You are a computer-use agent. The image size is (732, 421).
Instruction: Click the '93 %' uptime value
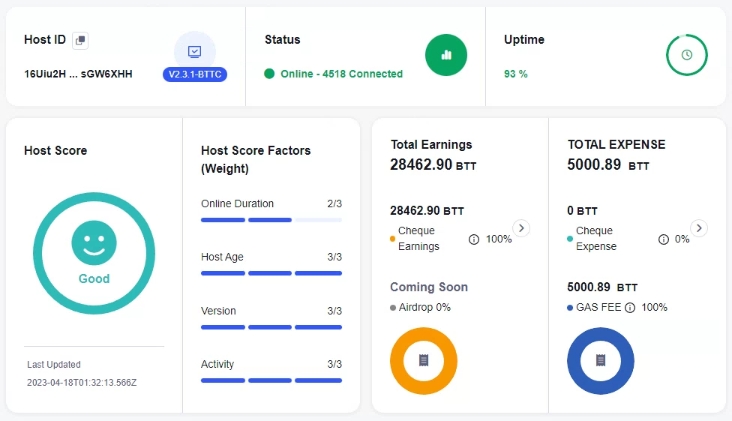tap(516, 74)
